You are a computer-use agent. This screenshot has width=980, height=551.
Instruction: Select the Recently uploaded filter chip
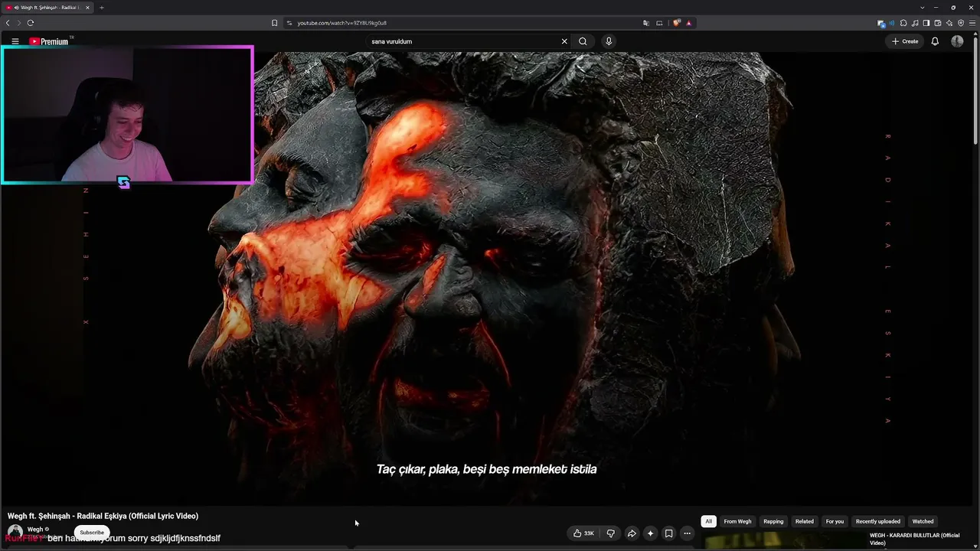point(878,521)
